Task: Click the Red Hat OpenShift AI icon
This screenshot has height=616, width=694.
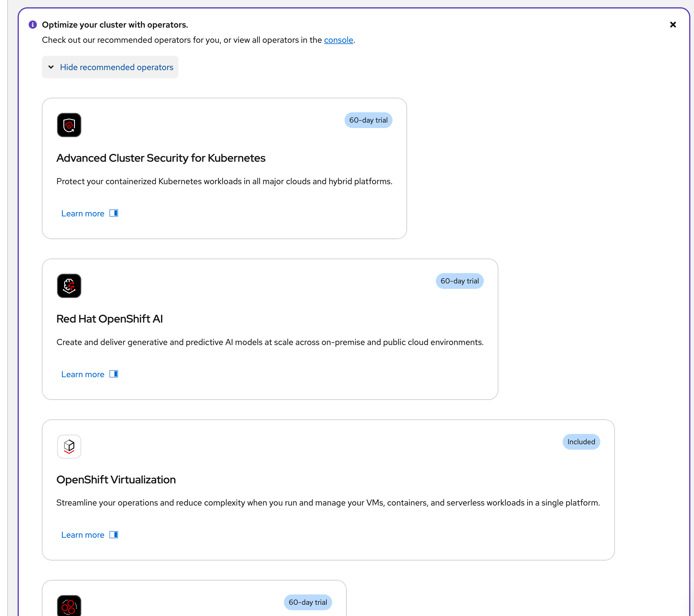Action: 69,286
